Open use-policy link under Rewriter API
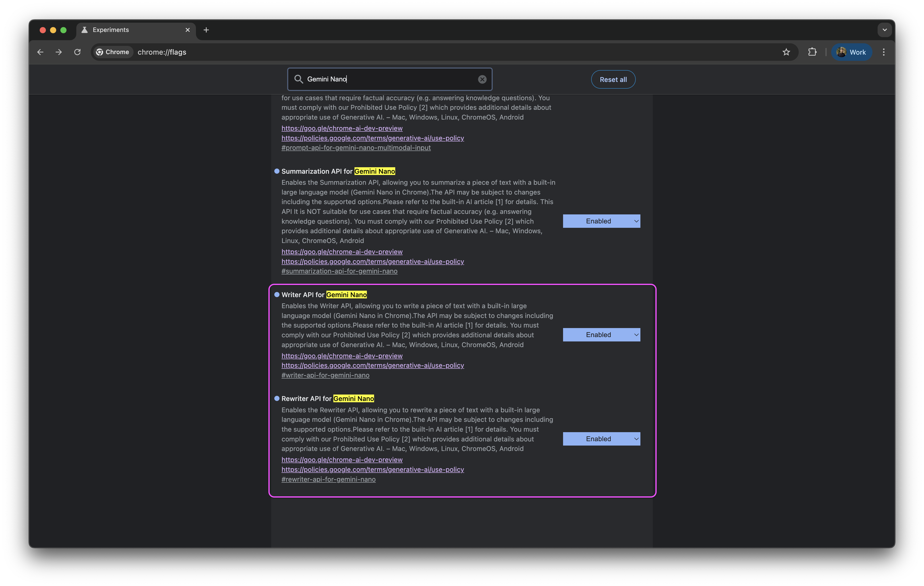This screenshot has width=924, height=586. (x=373, y=470)
